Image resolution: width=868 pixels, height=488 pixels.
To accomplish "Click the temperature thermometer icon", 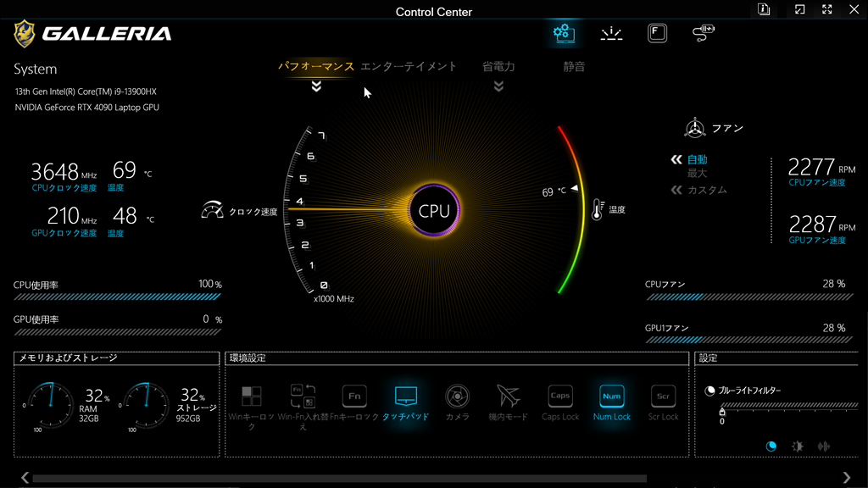I will (598, 210).
